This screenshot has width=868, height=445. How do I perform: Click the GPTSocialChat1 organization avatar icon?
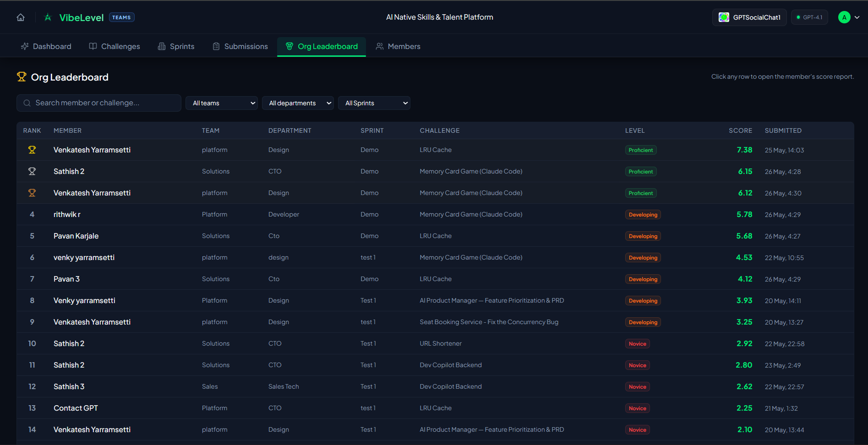[724, 17]
